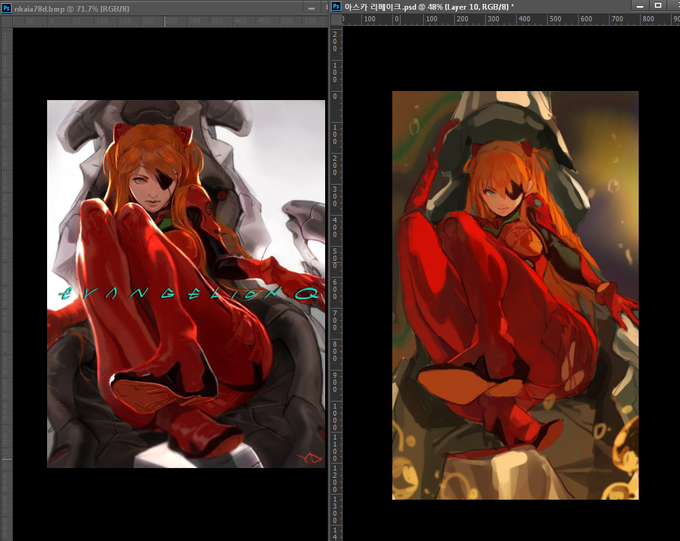Click the sketch artwork canvas in the .psd window
The image size is (680, 541).
tap(515, 295)
